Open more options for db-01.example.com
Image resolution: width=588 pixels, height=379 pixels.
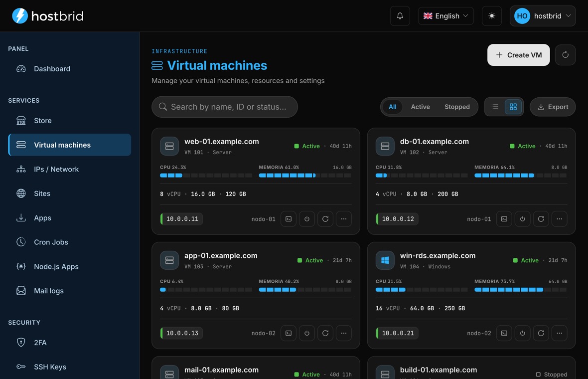[x=559, y=219]
